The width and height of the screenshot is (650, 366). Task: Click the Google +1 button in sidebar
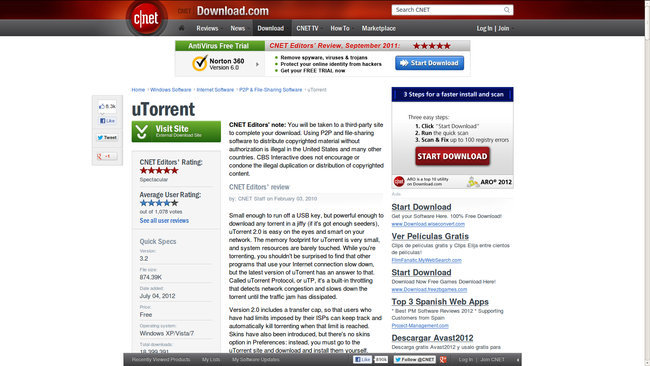(107, 156)
